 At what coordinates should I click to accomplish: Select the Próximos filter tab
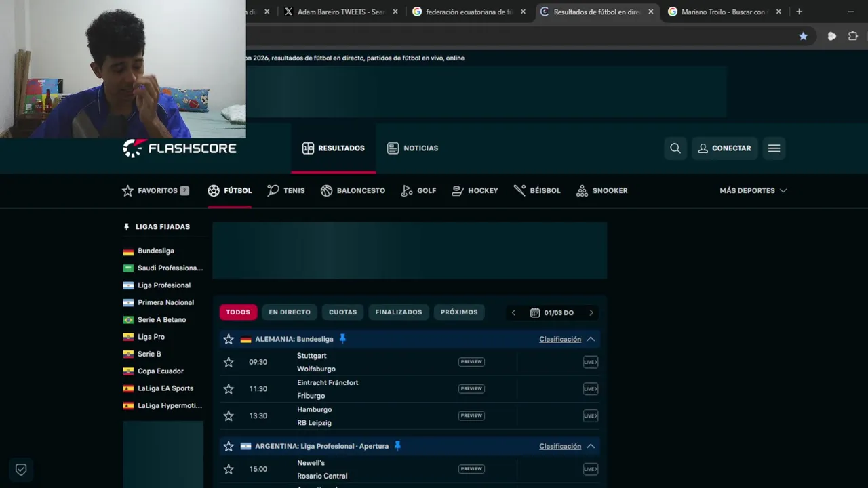coord(459,312)
